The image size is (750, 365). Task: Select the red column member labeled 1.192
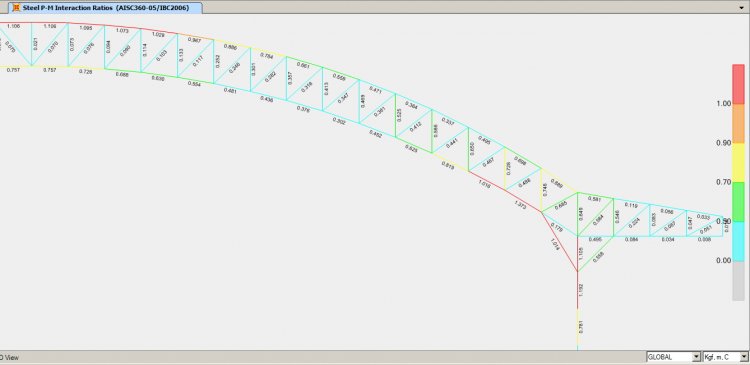[577, 290]
